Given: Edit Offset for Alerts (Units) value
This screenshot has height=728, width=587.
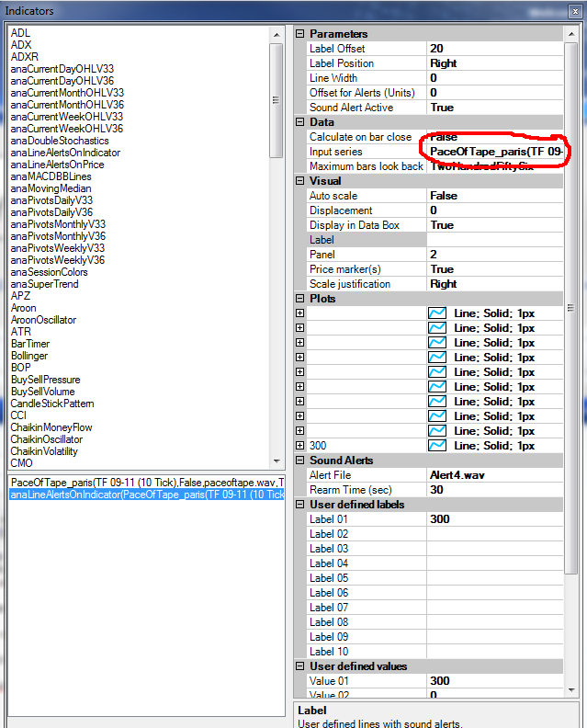Looking at the screenshot, I should [494, 93].
